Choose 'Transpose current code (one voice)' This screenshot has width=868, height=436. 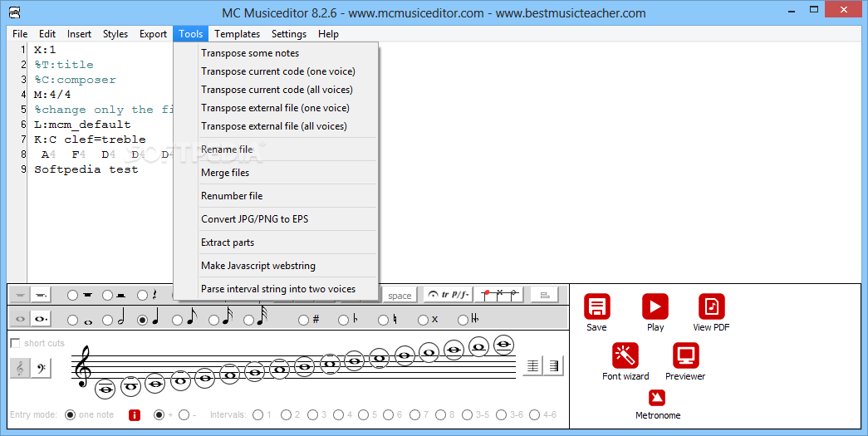coord(276,71)
